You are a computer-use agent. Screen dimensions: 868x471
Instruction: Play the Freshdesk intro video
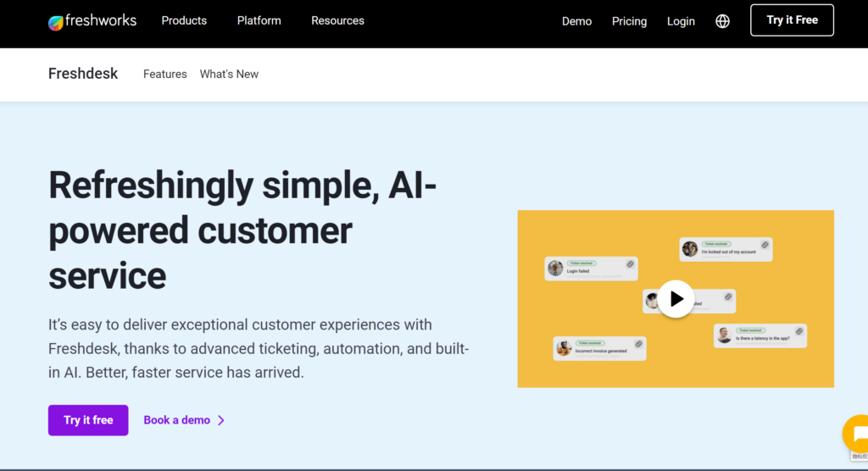(676, 299)
